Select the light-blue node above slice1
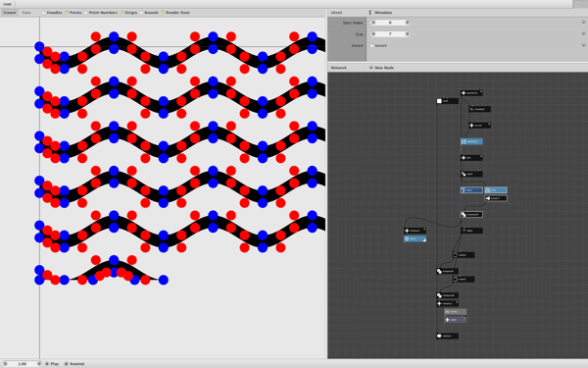Screen dimensions: 588x368 pos(471,141)
